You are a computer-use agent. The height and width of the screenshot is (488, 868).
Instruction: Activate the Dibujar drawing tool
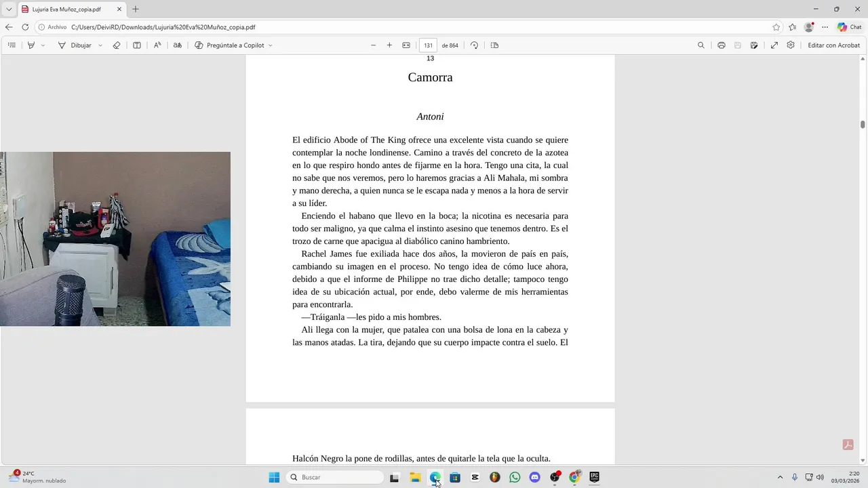(75, 45)
